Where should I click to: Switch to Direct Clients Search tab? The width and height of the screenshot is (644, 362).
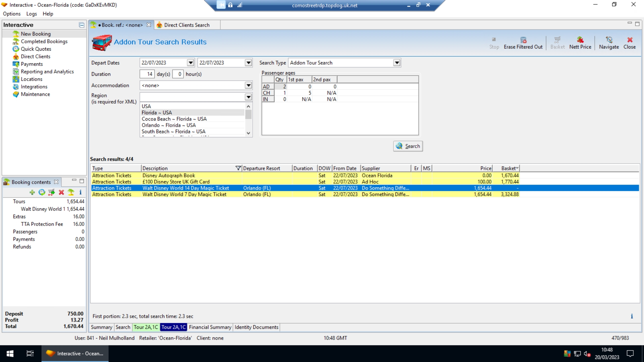(186, 25)
